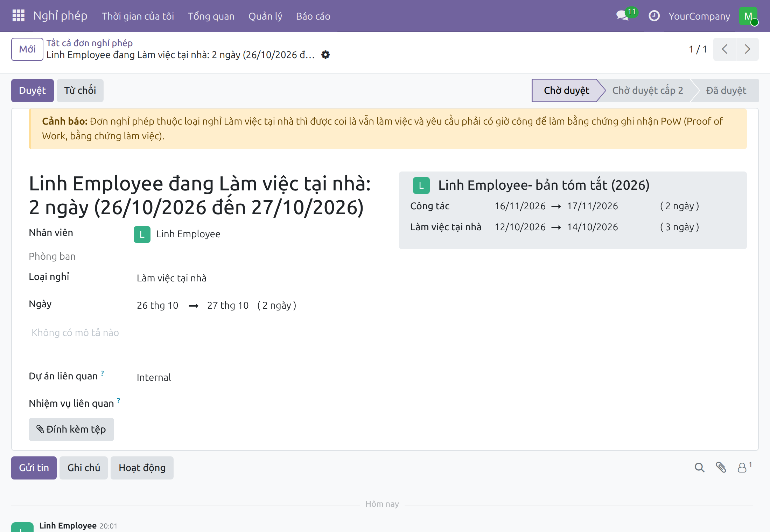770x532 pixels.
Task: Open Nghỉ phép app home
Action: tap(60, 16)
